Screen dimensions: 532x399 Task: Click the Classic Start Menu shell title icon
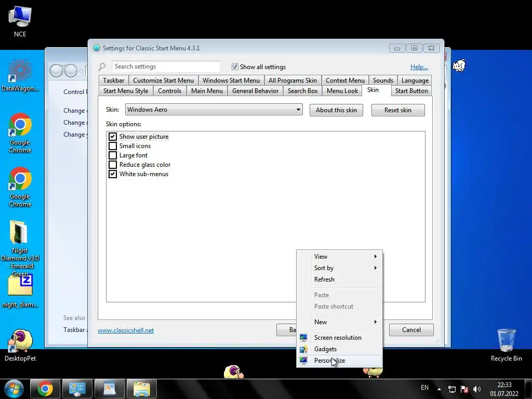coord(96,48)
